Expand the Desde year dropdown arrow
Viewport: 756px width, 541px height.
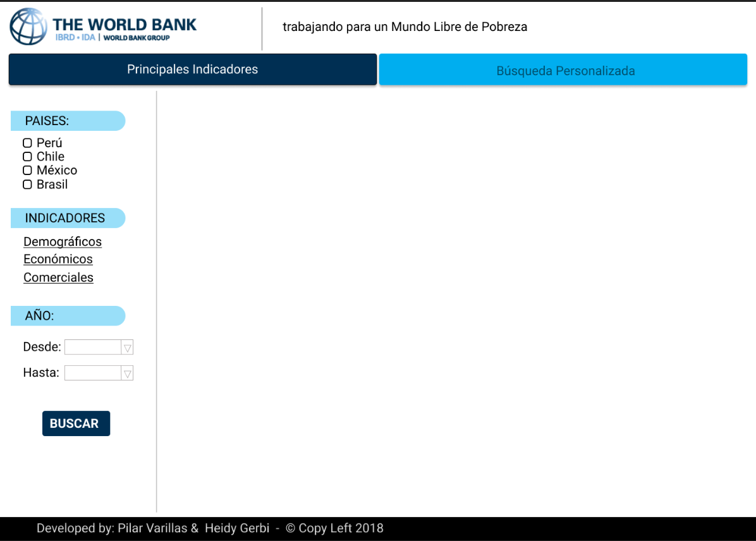[x=127, y=348]
